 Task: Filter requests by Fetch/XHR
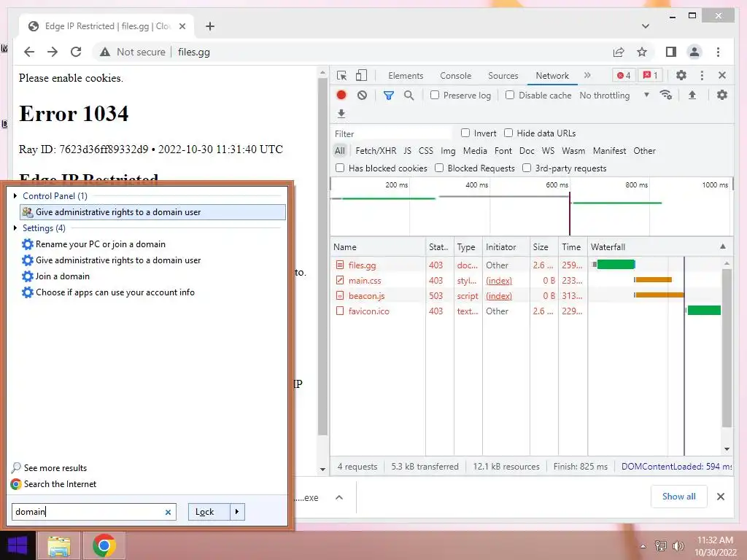[376, 150]
